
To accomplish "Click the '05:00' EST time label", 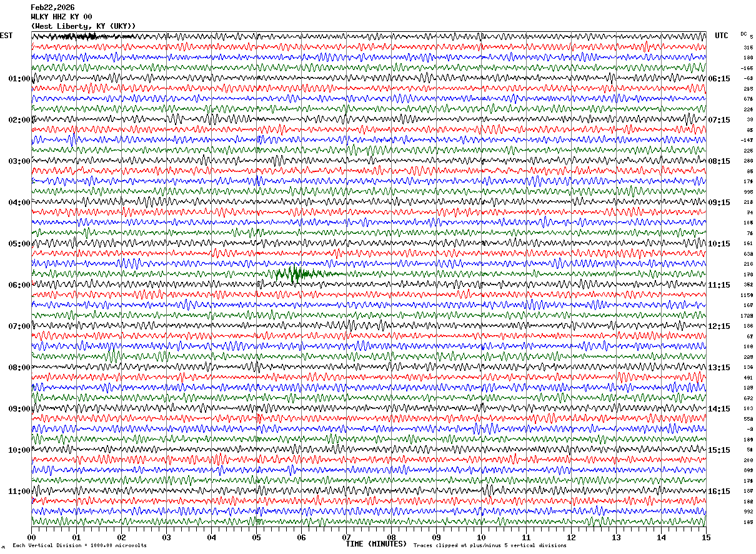I will 19,244.
